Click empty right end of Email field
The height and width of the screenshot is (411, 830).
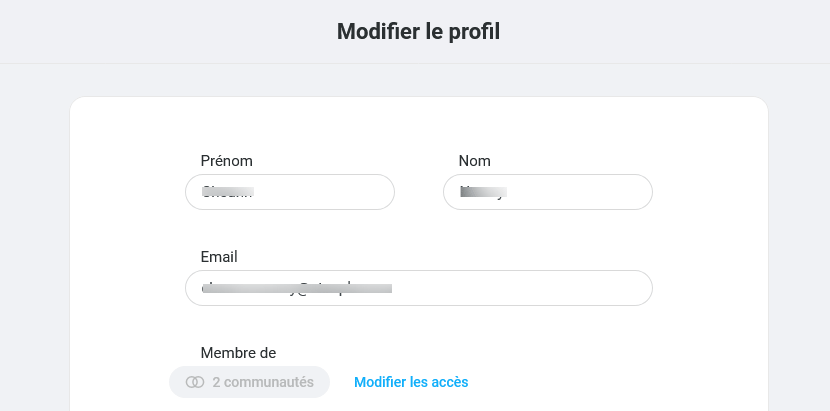(x=529, y=288)
